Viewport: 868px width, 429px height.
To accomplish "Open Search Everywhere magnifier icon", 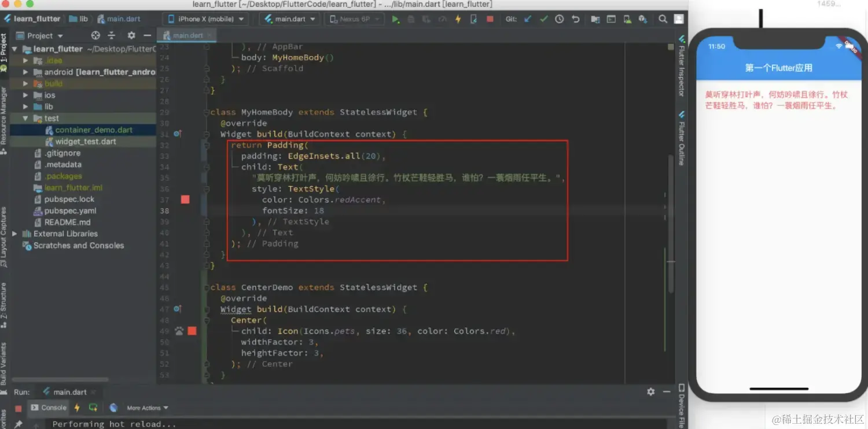I will 663,19.
